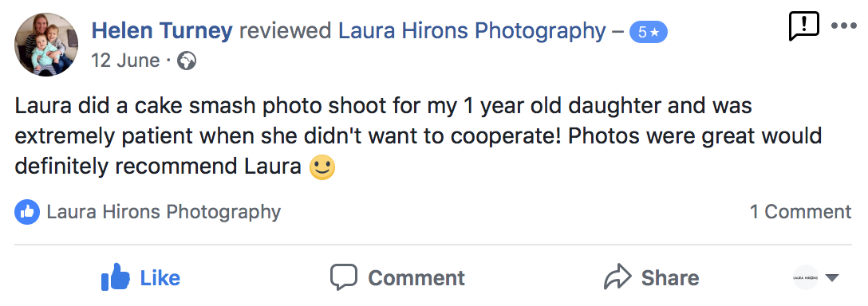The image size is (868, 306).
Task: Expand the acting-as identity dropdown arrow
Action: point(832,278)
